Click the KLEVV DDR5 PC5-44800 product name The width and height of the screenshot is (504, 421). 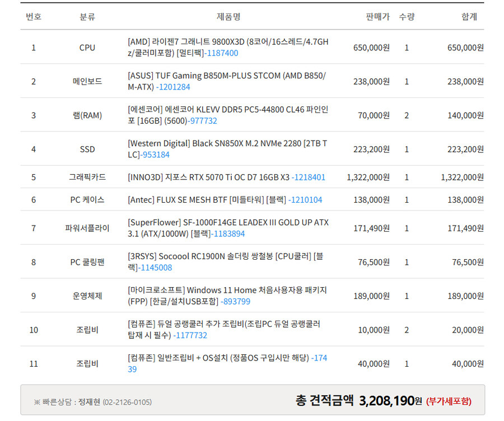tap(228, 115)
